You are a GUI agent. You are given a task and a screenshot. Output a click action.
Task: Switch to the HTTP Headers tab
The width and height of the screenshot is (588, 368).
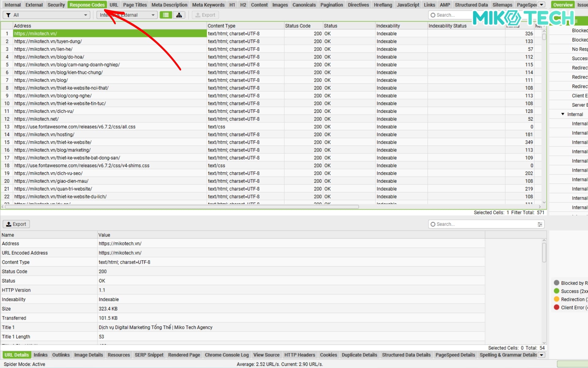click(300, 355)
